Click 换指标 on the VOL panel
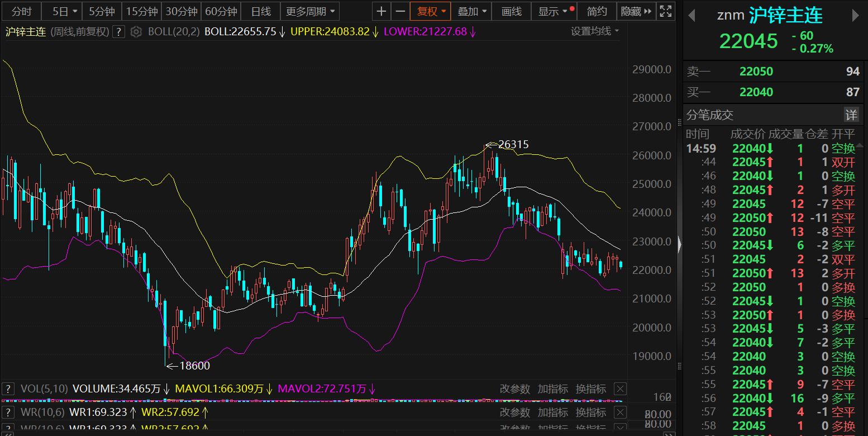This screenshot has width=868, height=436. (x=591, y=389)
